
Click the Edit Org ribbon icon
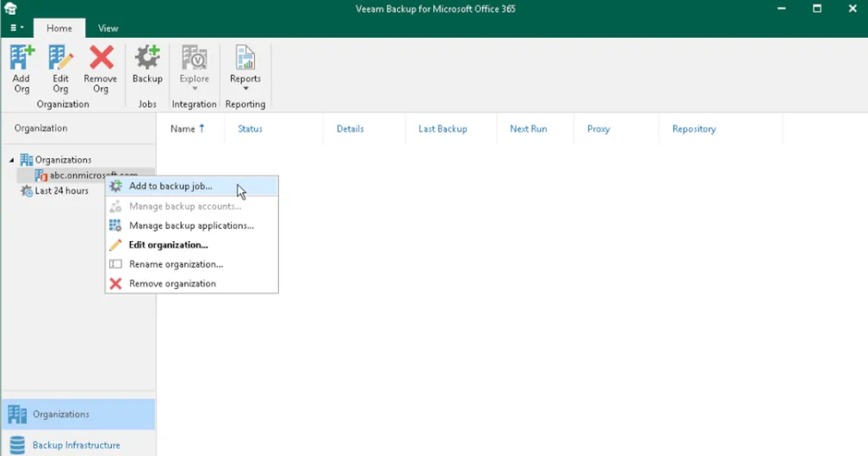pos(60,58)
